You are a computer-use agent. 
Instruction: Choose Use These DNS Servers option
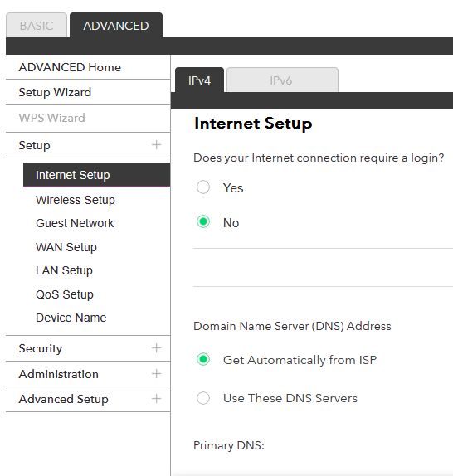203,398
